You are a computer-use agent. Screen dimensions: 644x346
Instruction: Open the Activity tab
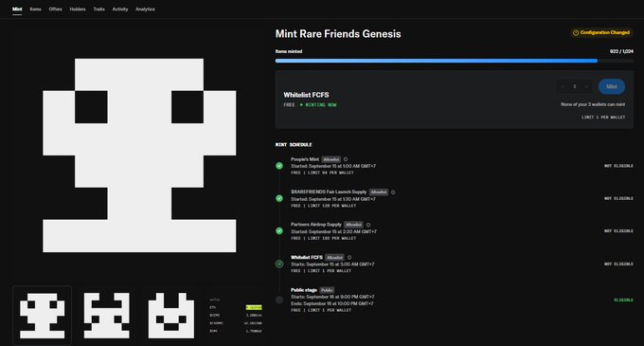[x=120, y=9]
